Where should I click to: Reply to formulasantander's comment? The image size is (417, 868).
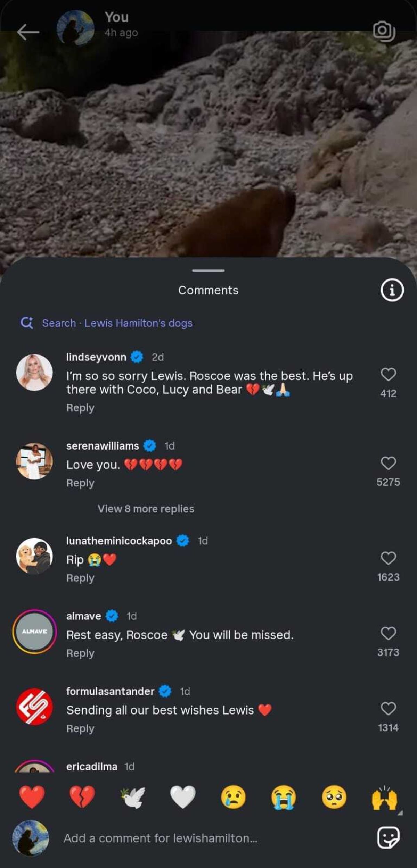point(80,728)
